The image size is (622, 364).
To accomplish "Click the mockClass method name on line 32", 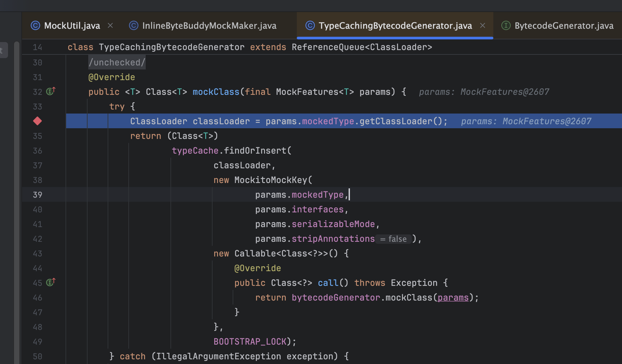I will click(x=216, y=92).
